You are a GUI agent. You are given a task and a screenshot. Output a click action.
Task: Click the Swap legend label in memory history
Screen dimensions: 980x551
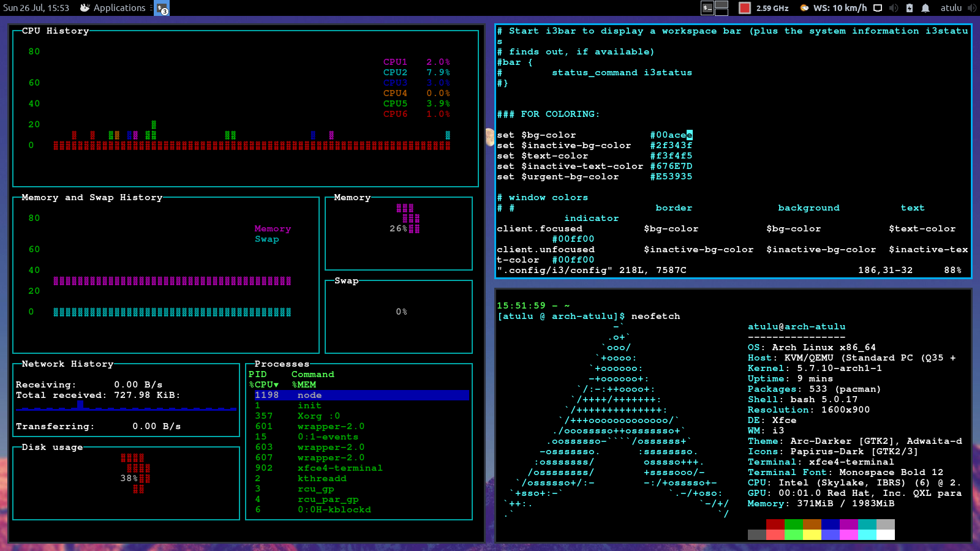(x=267, y=239)
